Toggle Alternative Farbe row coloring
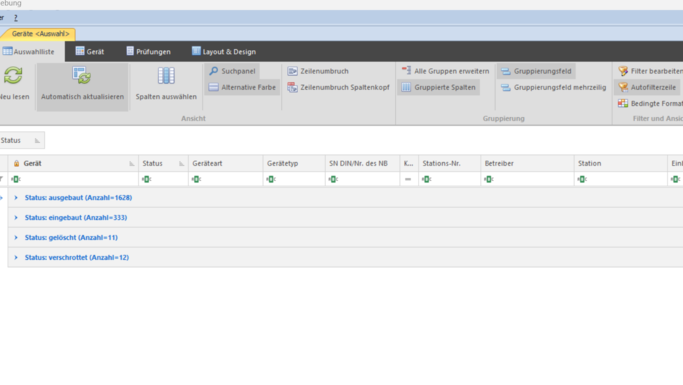The width and height of the screenshot is (683, 385). tap(242, 87)
